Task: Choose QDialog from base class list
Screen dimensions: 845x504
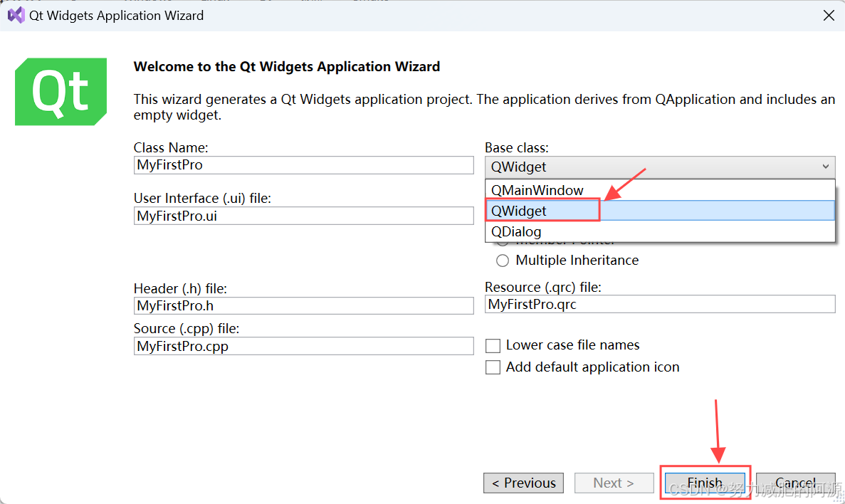Action: point(660,231)
